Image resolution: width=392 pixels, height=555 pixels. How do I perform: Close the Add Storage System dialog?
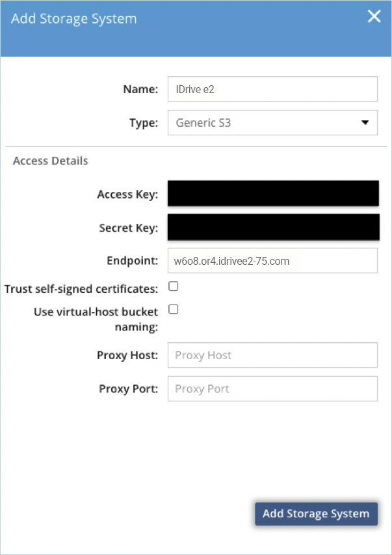374,17
